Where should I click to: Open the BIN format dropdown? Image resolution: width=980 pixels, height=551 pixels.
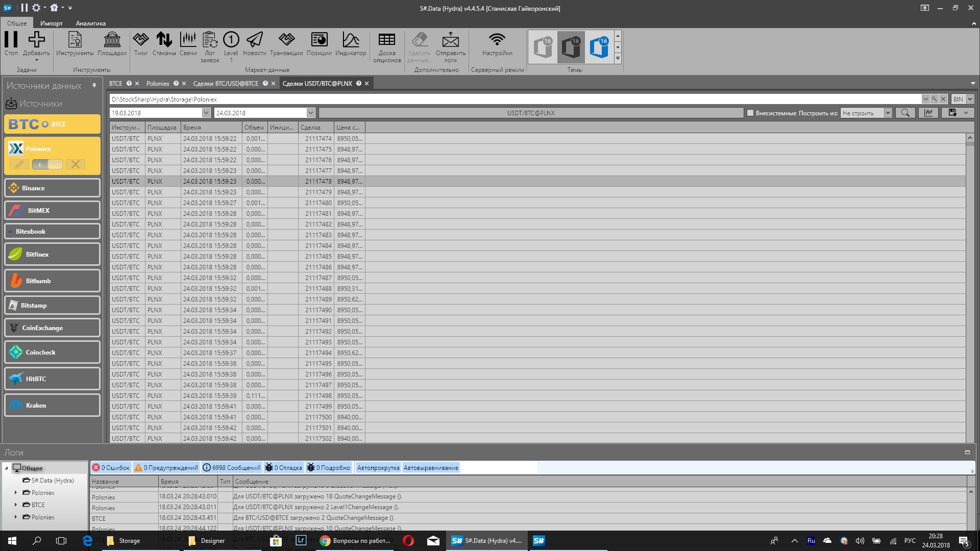click(970, 99)
